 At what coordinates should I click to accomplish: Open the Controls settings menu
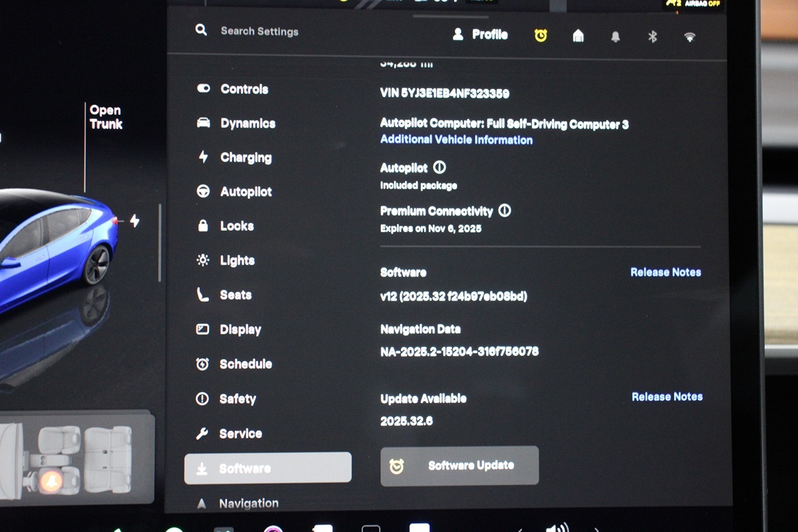tap(243, 89)
